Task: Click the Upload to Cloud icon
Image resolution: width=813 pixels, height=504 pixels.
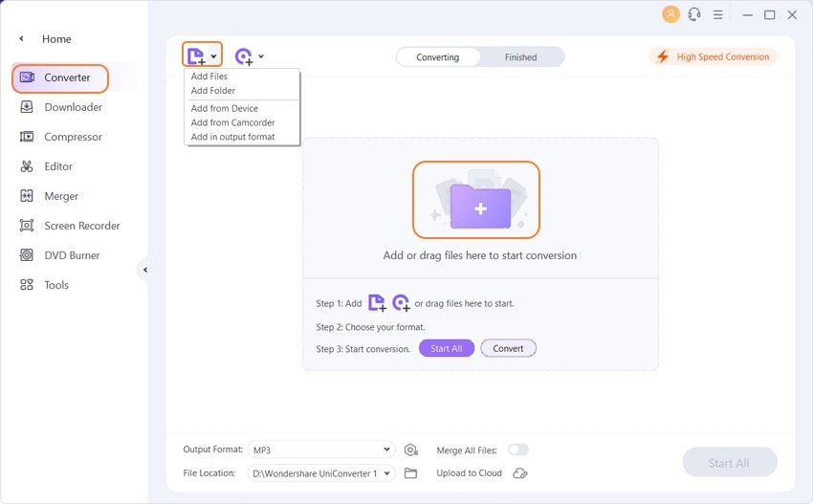Action: point(520,472)
